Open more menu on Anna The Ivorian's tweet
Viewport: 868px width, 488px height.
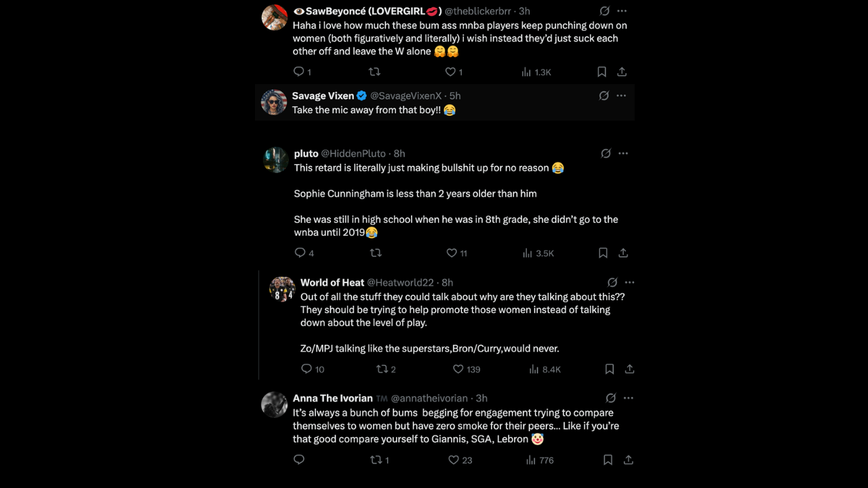tap(628, 398)
